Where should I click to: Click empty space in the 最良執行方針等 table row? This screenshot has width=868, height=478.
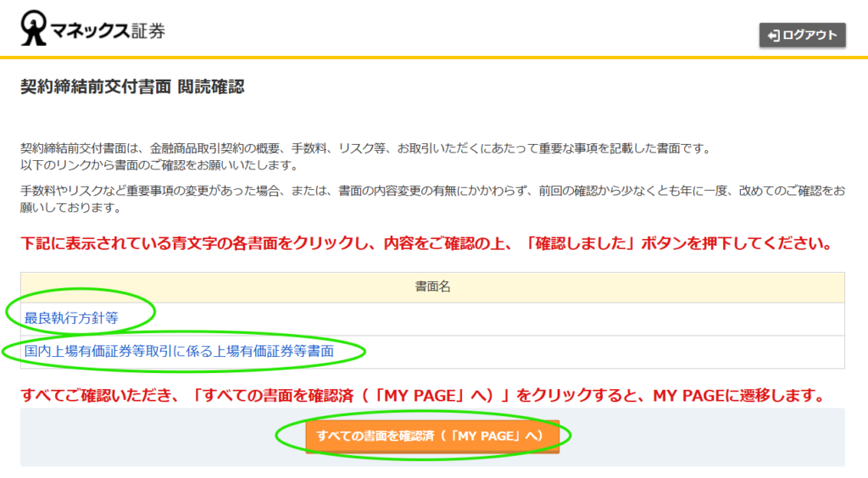(509, 320)
